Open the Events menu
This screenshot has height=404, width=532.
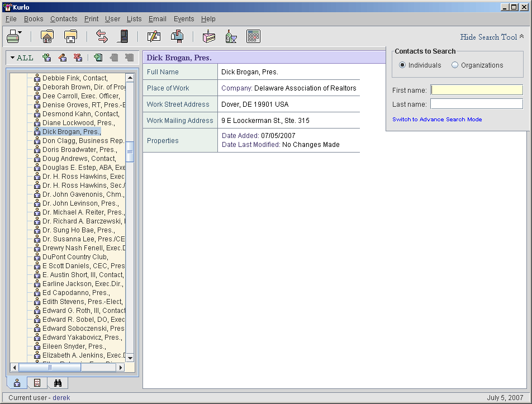point(184,19)
